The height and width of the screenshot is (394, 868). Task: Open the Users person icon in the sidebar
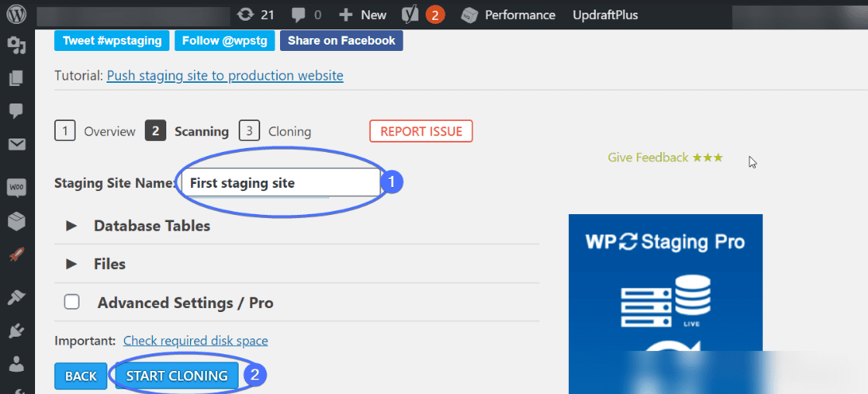[x=17, y=364]
